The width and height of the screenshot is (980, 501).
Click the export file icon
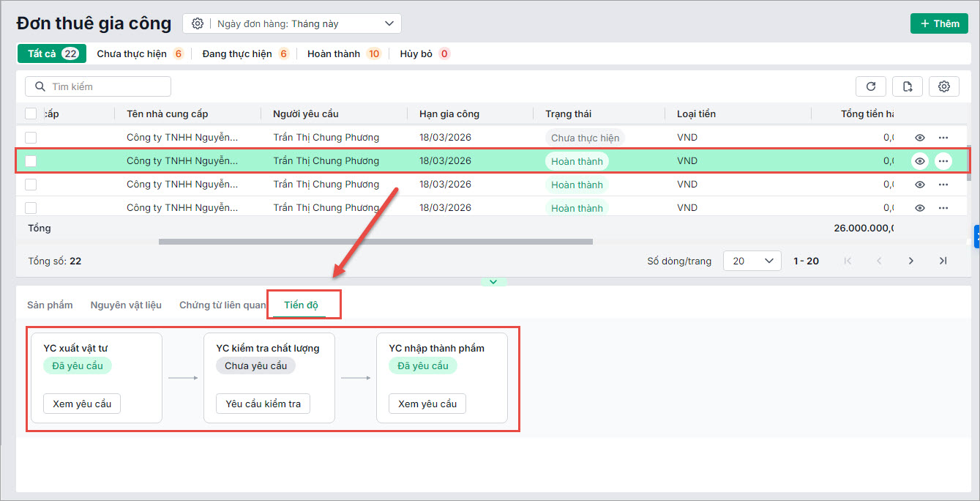908,86
